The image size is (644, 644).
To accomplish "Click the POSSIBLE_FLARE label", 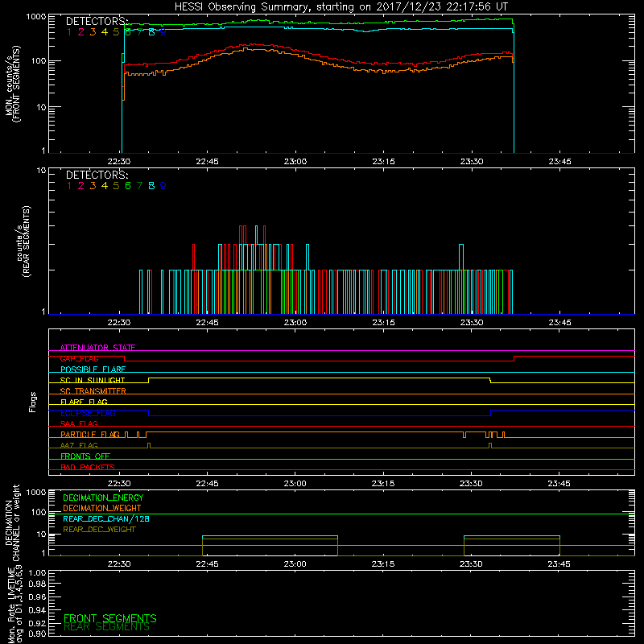I will click(x=93, y=369).
